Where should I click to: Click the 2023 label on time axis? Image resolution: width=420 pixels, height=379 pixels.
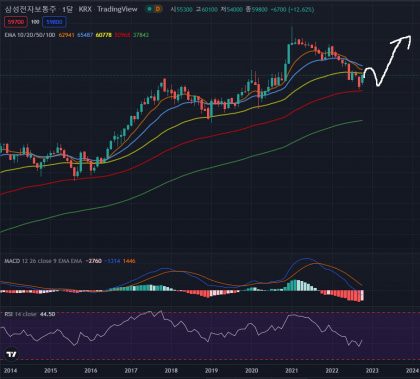click(372, 371)
